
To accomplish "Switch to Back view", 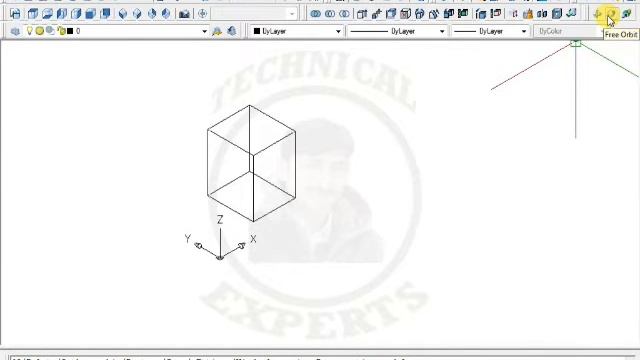I will (105, 14).
